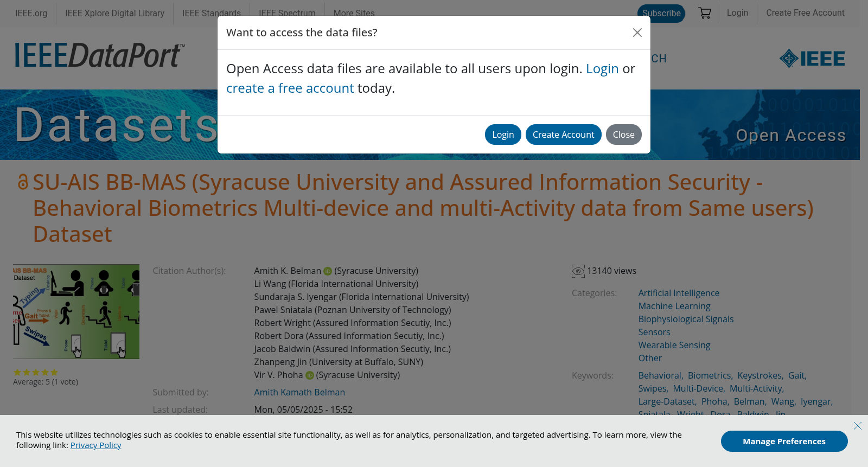Image resolution: width=868 pixels, height=467 pixels.
Task: Click author 'Li Wang (Florida International University)'
Action: (336, 284)
